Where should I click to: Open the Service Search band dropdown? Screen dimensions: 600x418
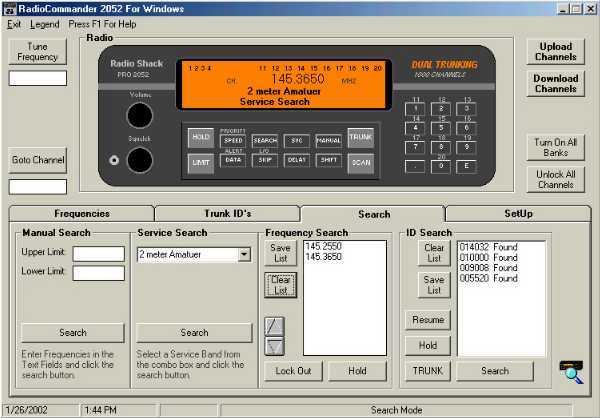point(244,255)
